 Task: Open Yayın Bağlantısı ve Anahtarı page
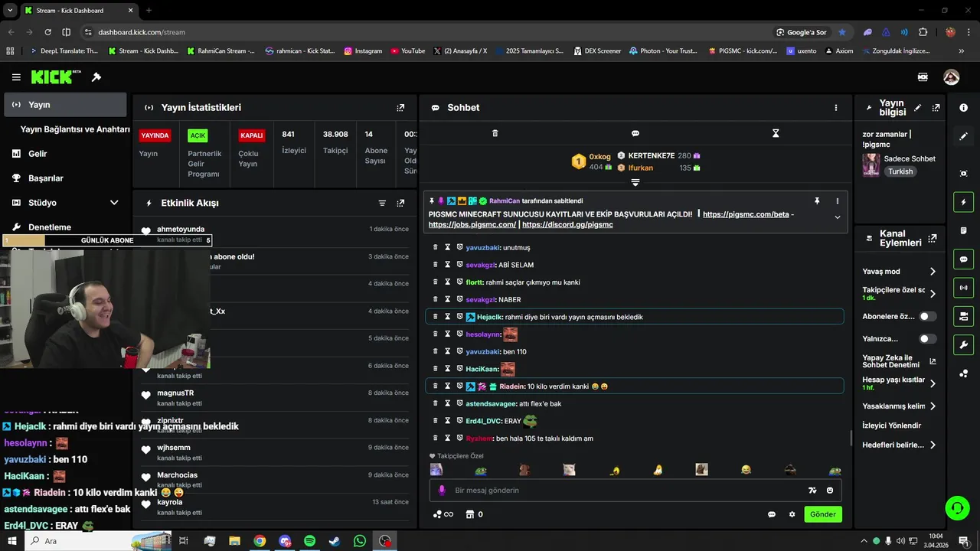75,129
